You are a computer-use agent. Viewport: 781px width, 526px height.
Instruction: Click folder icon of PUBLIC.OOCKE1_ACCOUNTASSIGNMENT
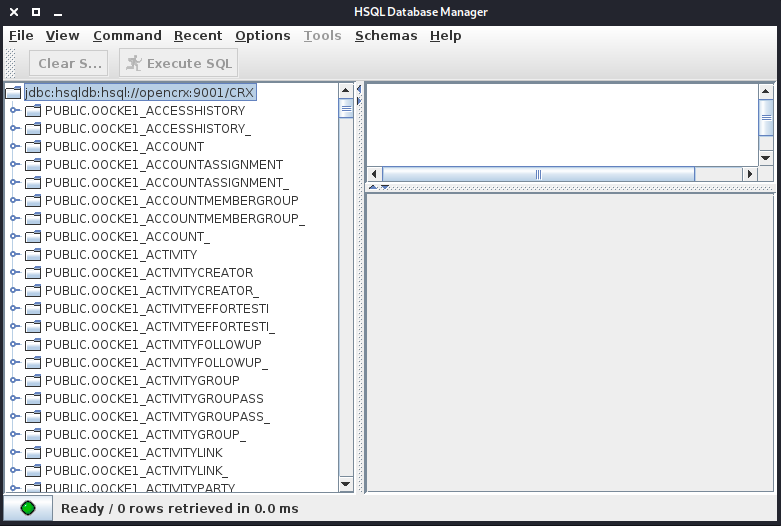[33, 164]
